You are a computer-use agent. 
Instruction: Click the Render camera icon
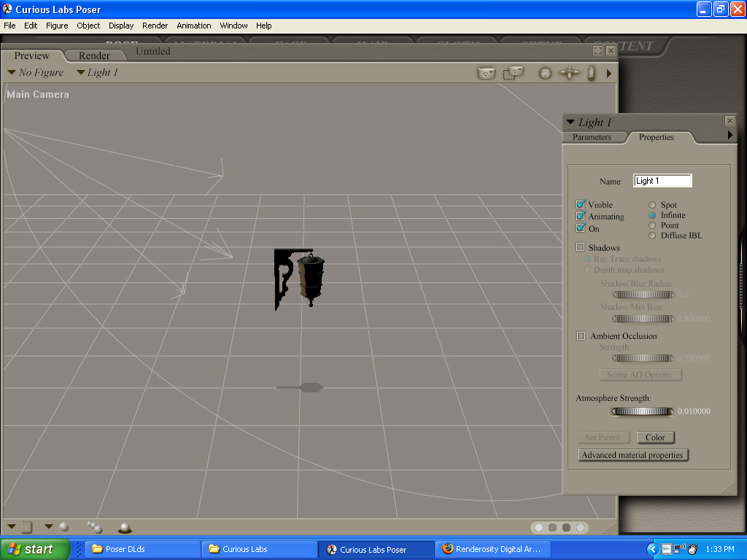(x=487, y=73)
